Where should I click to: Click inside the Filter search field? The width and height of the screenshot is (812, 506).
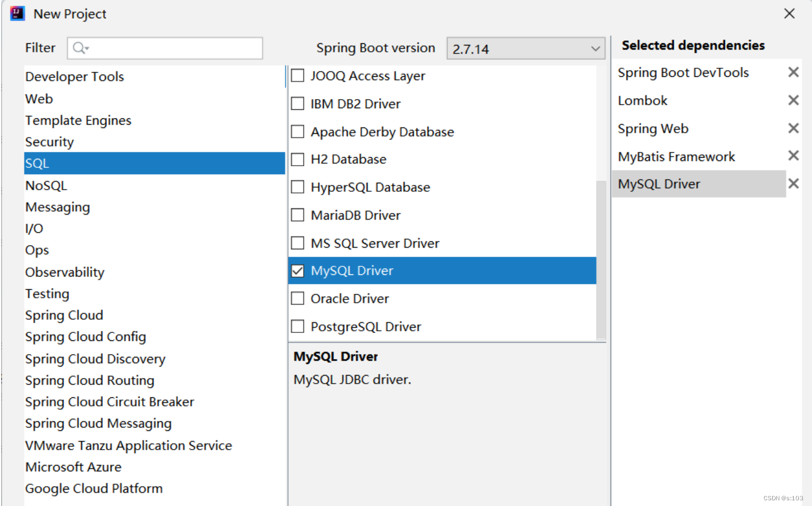click(165, 48)
